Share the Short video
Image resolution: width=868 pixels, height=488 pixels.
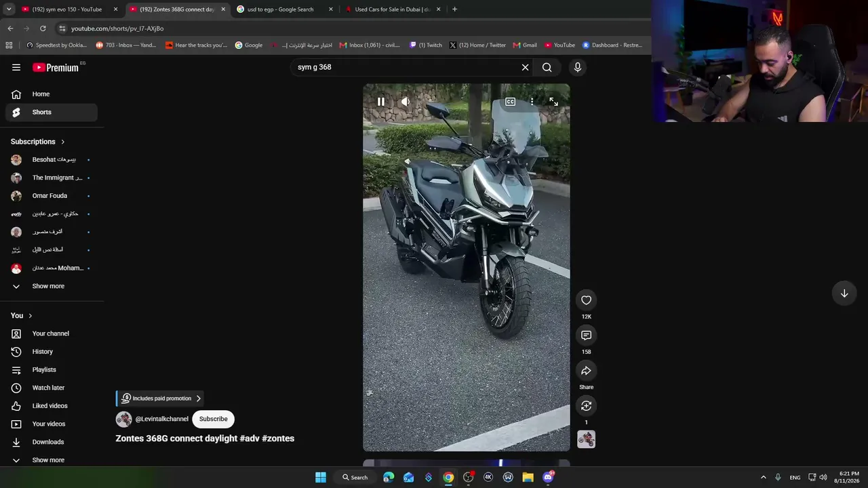pos(587,371)
